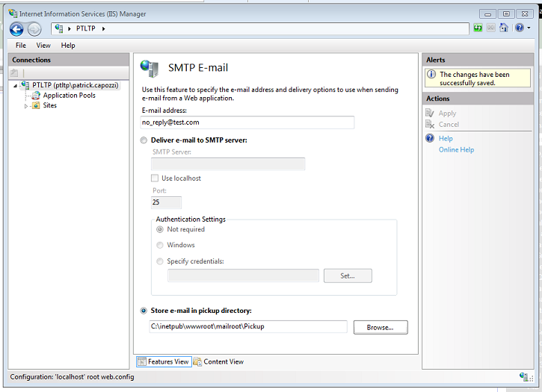Select Application Pools in tree

point(69,96)
